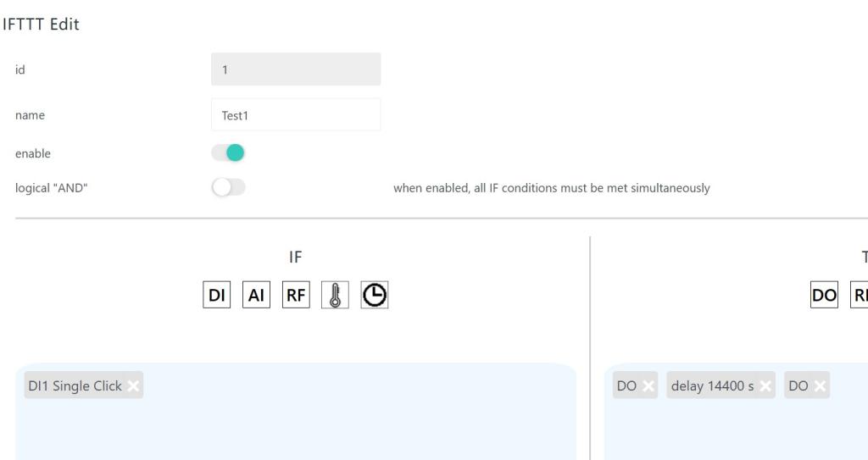
Task: Remove the DO action before the delay
Action: [648, 386]
